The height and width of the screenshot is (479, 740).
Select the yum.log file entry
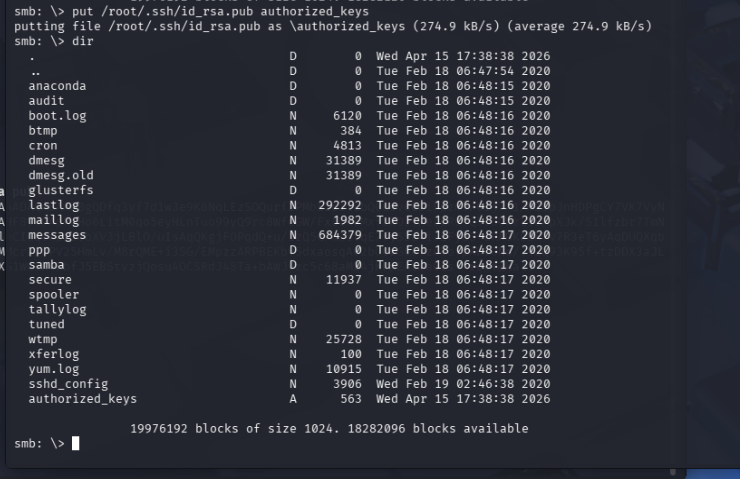pyautogui.click(x=54, y=369)
